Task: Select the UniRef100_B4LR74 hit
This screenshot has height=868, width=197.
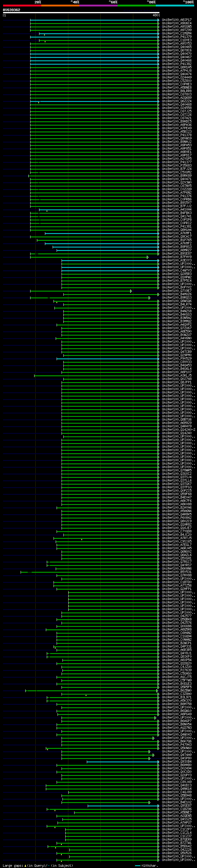Action: point(177,304)
